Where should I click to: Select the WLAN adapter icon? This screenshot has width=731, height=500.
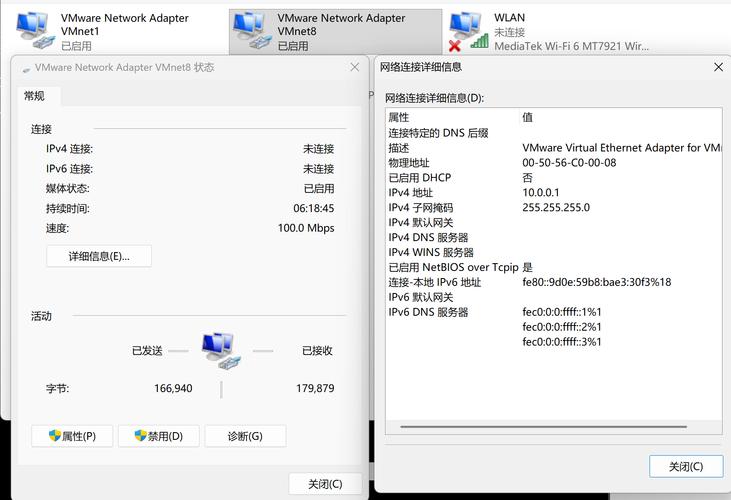468,31
